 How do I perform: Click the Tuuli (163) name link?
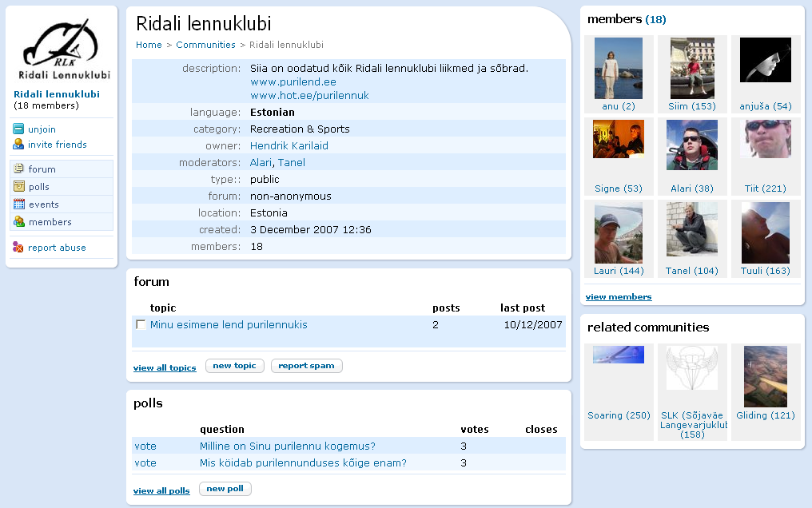pyautogui.click(x=766, y=271)
